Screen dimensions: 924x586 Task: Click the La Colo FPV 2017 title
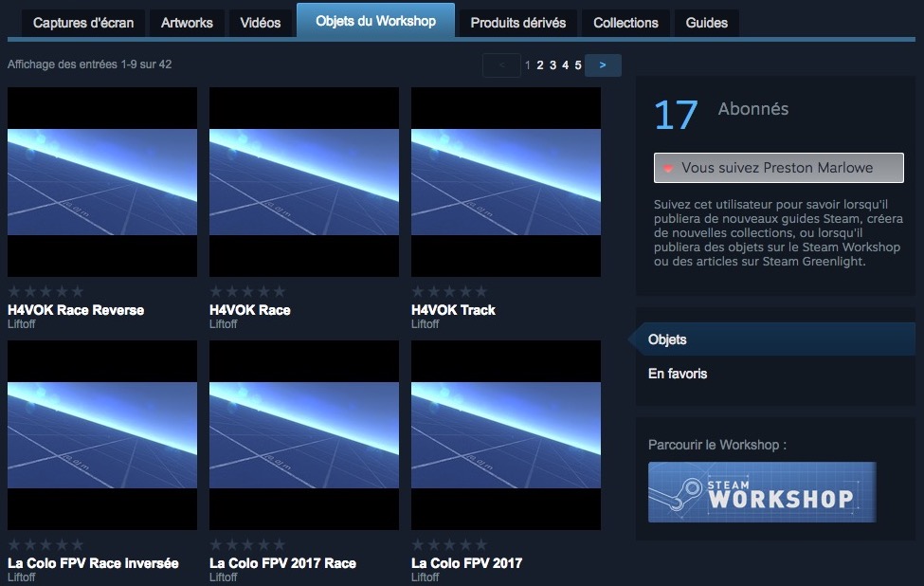click(466, 563)
